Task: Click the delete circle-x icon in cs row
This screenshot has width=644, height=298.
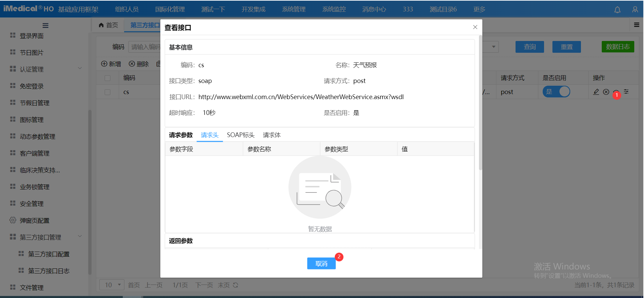Action: [x=606, y=92]
